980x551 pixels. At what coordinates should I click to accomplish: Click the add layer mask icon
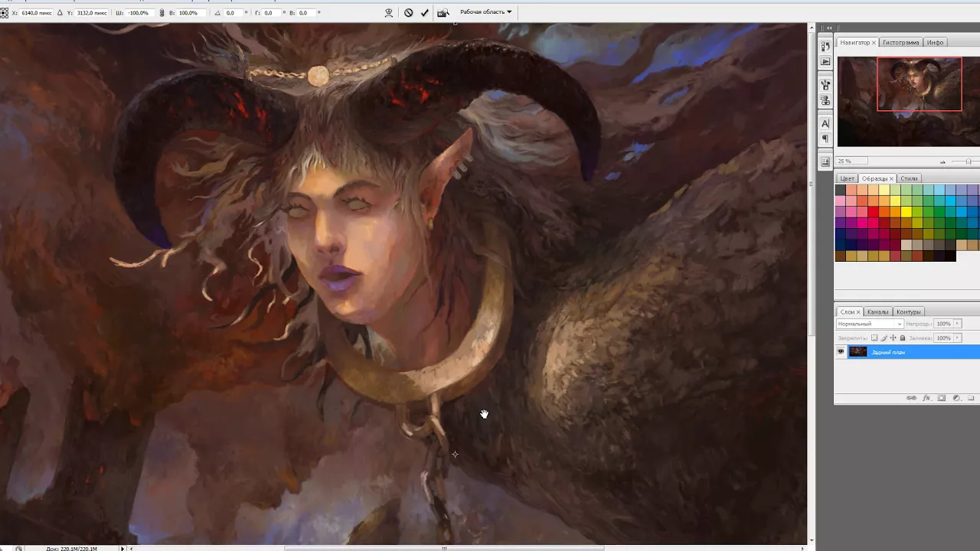tap(942, 398)
